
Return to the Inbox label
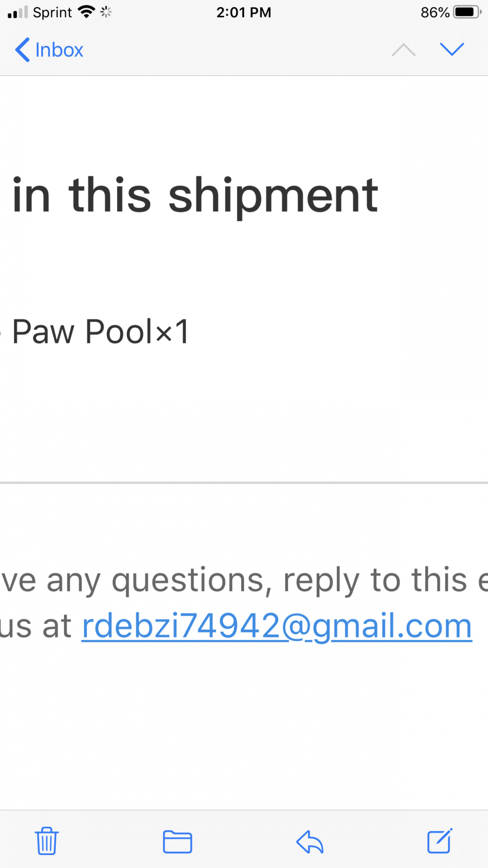[59, 50]
